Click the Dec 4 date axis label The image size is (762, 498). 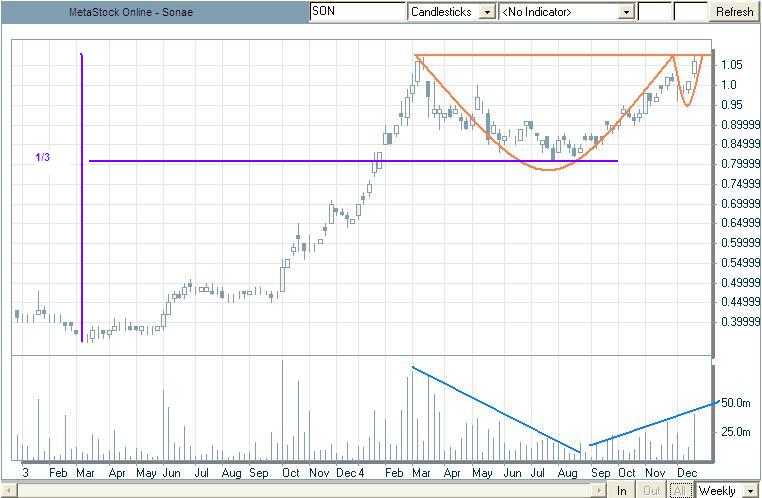[350, 473]
